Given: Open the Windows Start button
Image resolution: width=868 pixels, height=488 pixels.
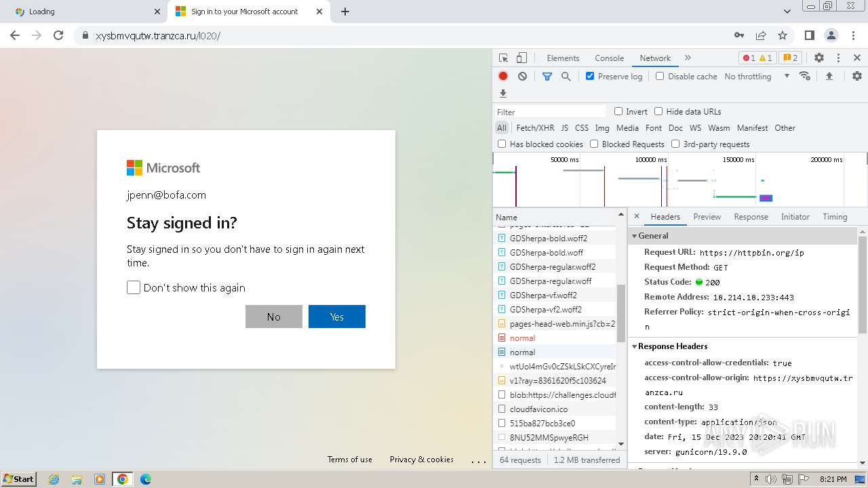Looking at the screenshot, I should (18, 479).
